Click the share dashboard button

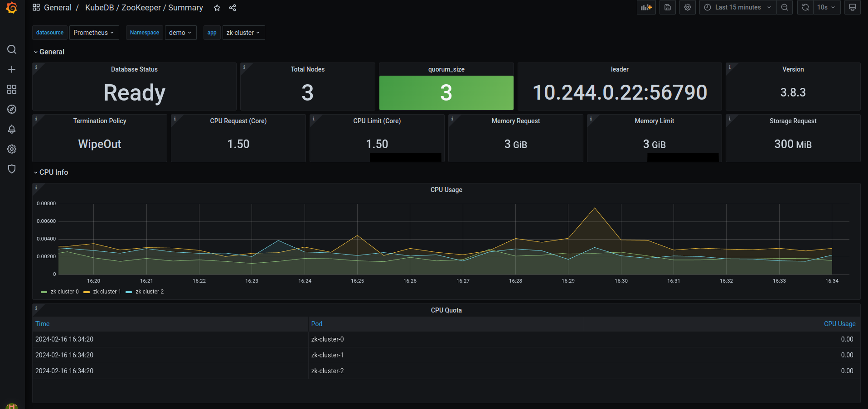click(x=233, y=8)
